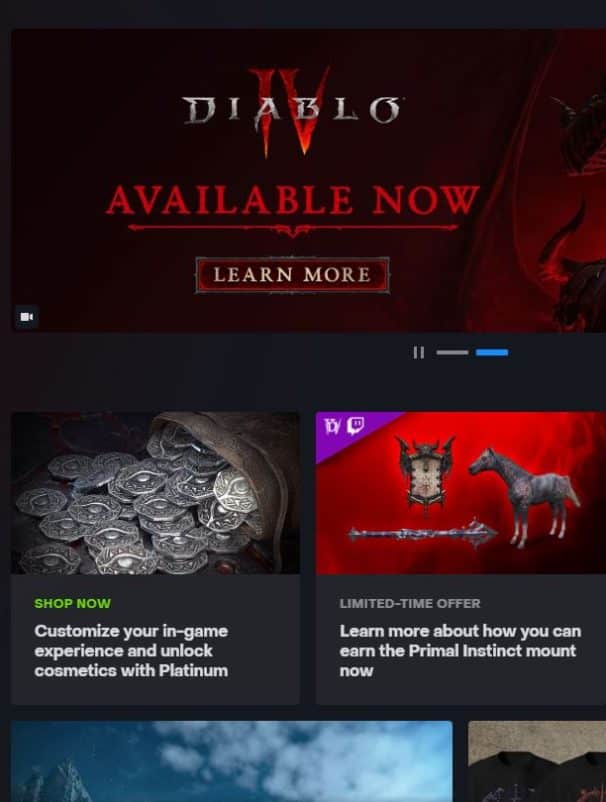Image resolution: width=606 pixels, height=802 pixels.
Task: Click the AVAILABLE NOW banner text
Action: click(293, 199)
